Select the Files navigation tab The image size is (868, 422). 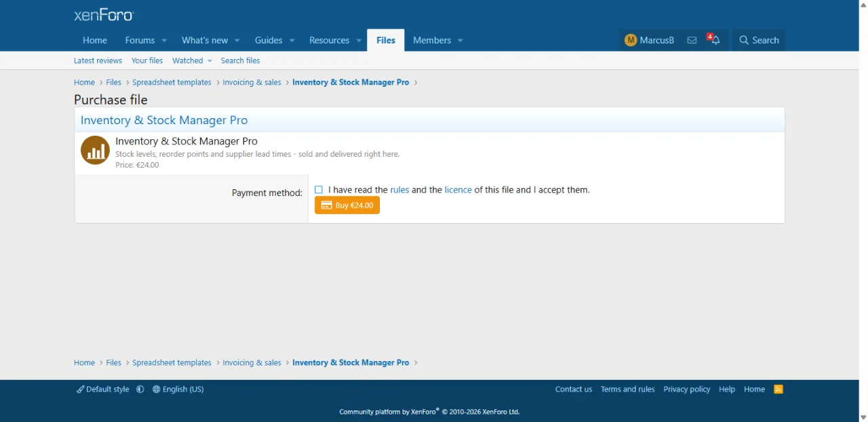click(386, 40)
